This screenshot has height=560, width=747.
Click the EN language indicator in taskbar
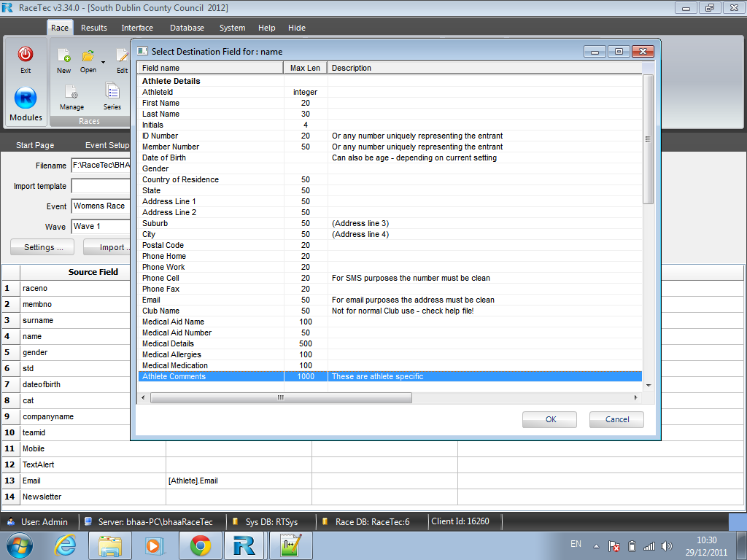pyautogui.click(x=576, y=544)
